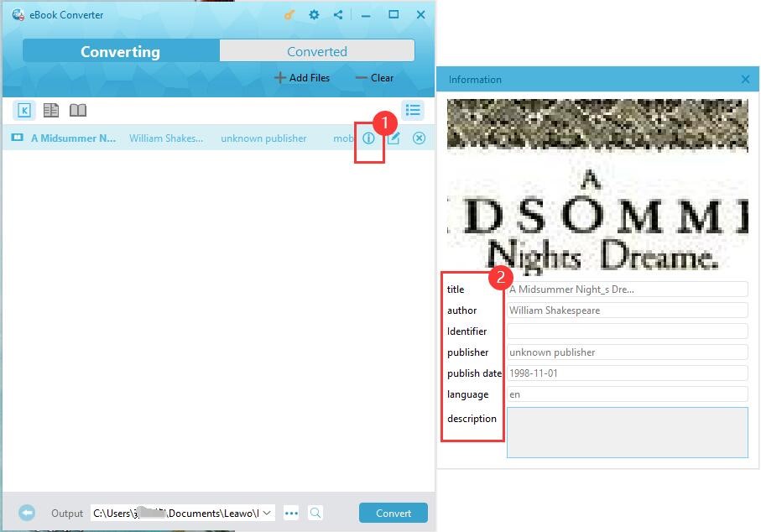Click the back arrow near Output
This screenshot has height=532, width=761.
[27, 513]
